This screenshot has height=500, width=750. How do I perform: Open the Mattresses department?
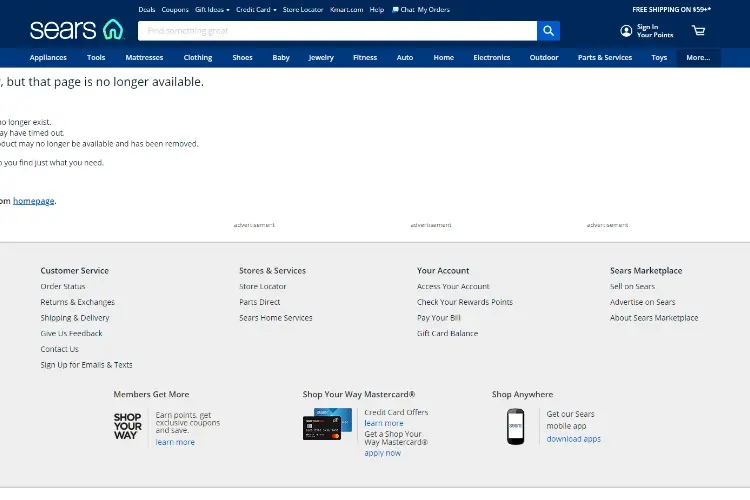[x=144, y=57]
